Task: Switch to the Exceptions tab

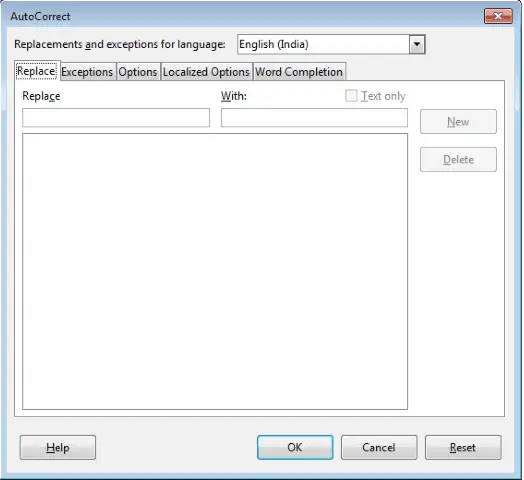Action: pyautogui.click(x=88, y=72)
